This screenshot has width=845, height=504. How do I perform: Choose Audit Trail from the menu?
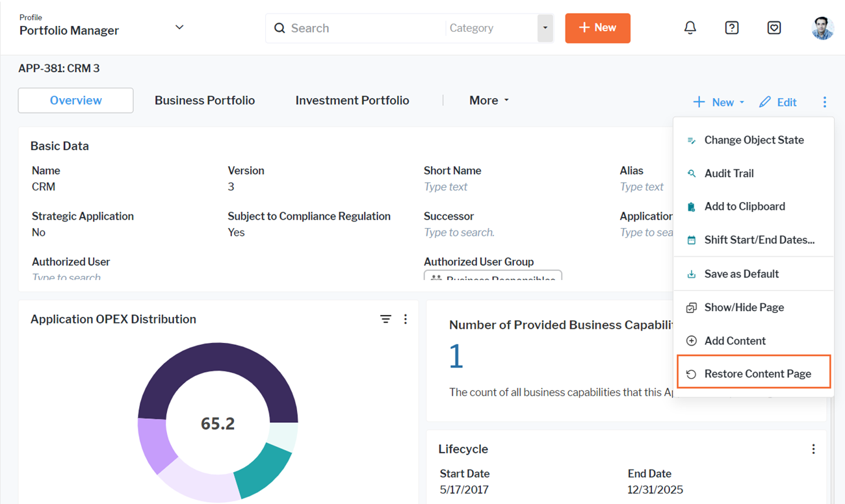(x=729, y=173)
